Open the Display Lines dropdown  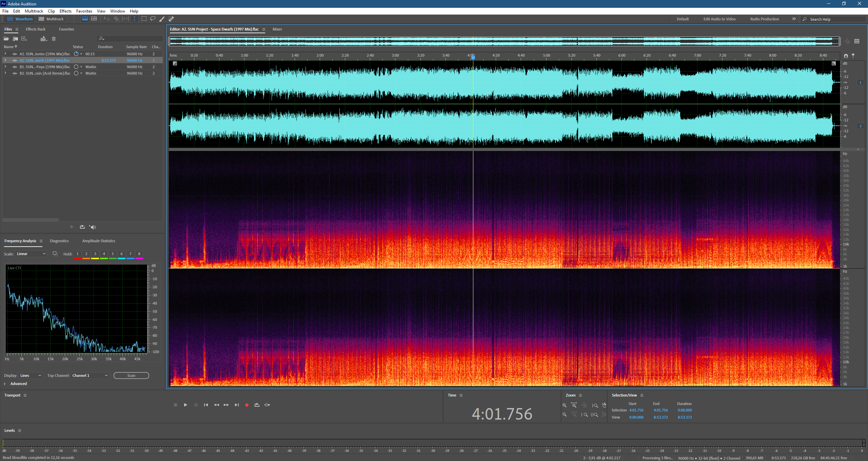[x=31, y=376]
